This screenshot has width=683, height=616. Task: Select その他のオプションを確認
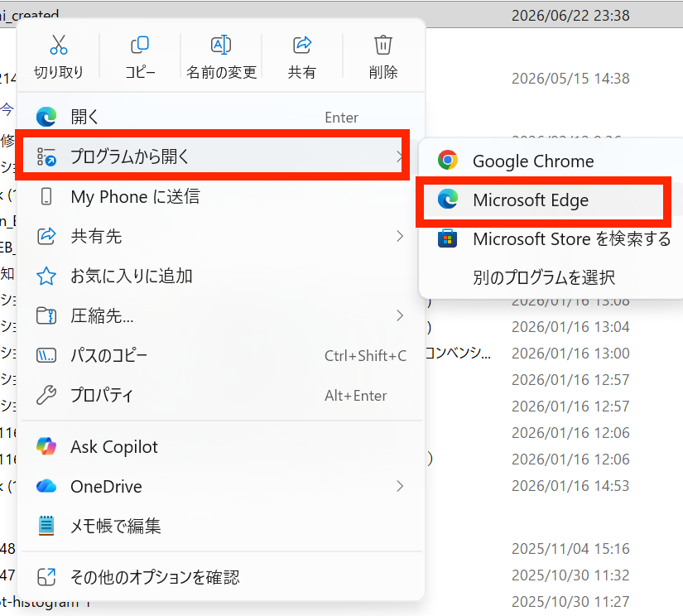tap(221, 577)
